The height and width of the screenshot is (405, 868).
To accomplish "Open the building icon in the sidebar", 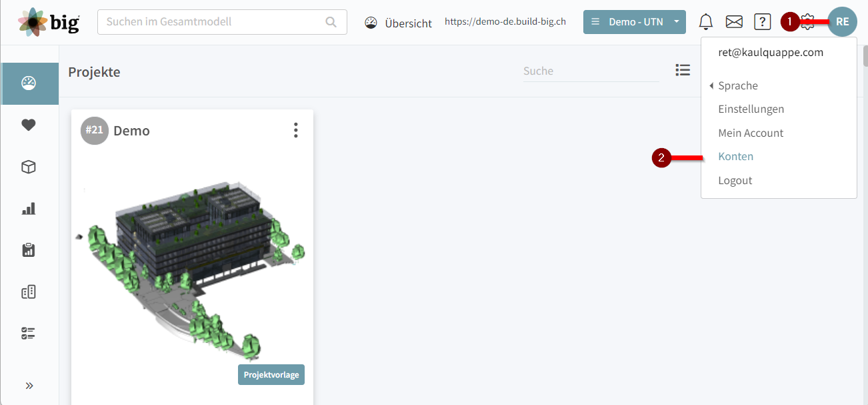I will (x=29, y=292).
